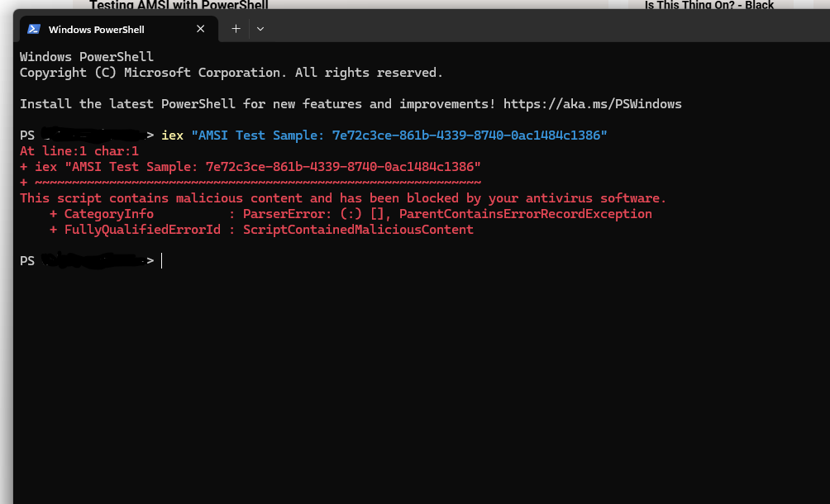The width and height of the screenshot is (830, 504).
Task: Open the https://aka.ms/PSWindows link
Action: [x=593, y=104]
